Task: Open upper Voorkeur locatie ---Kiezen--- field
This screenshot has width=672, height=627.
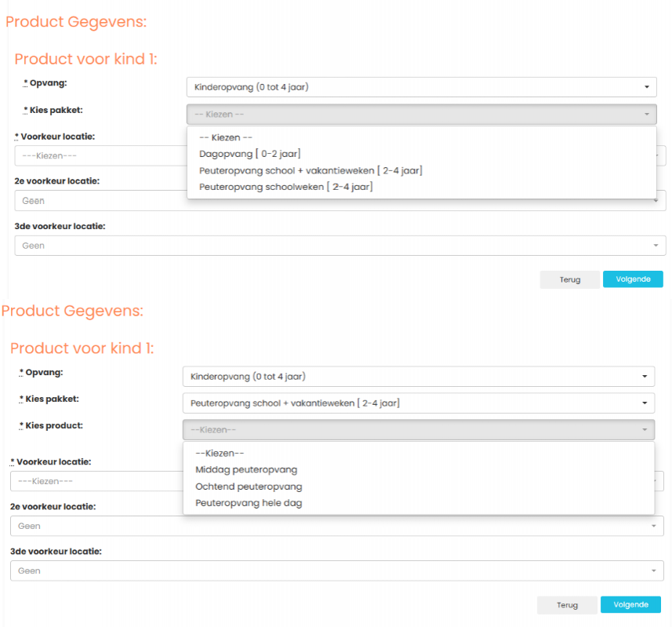Action: 100,155
